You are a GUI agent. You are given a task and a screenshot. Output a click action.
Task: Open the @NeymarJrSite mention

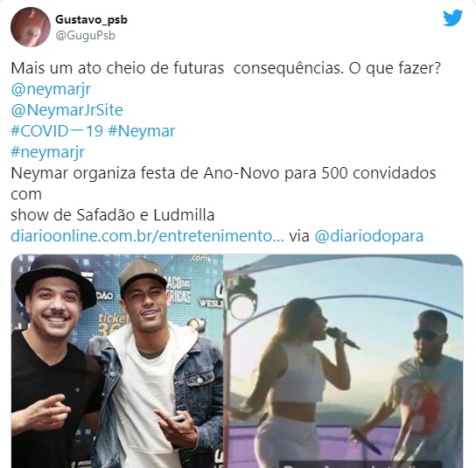click(x=66, y=110)
